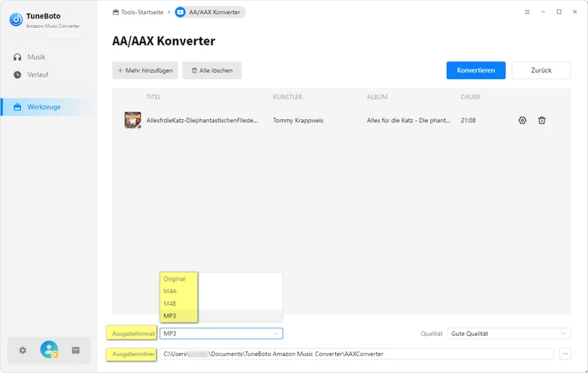Open settings gear for the audiobook row
Screen dimensions: 588x373
click(x=522, y=120)
